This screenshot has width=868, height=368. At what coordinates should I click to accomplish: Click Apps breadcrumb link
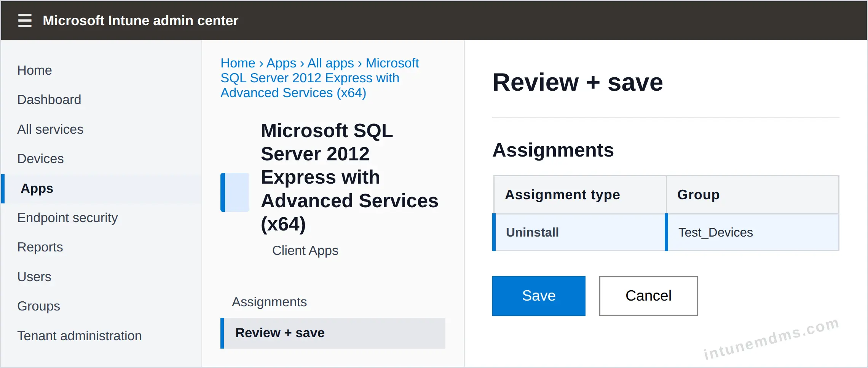click(x=281, y=63)
